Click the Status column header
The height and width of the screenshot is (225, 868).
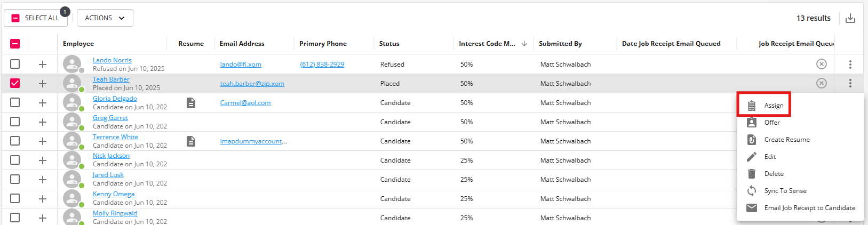pyautogui.click(x=389, y=44)
